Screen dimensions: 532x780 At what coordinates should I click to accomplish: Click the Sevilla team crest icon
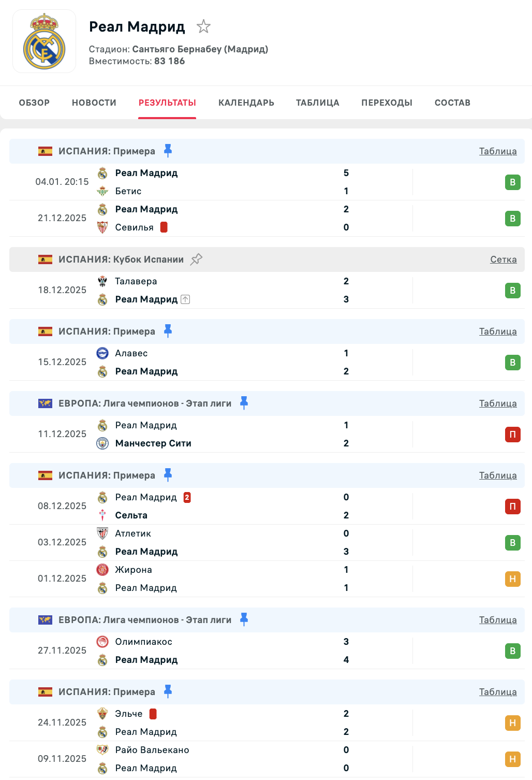tap(102, 227)
